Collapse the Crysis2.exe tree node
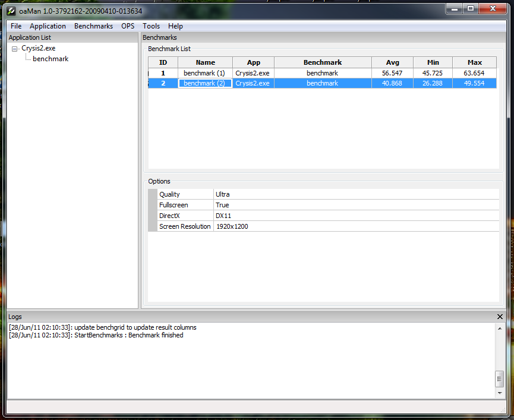514x420 pixels. [x=15, y=49]
